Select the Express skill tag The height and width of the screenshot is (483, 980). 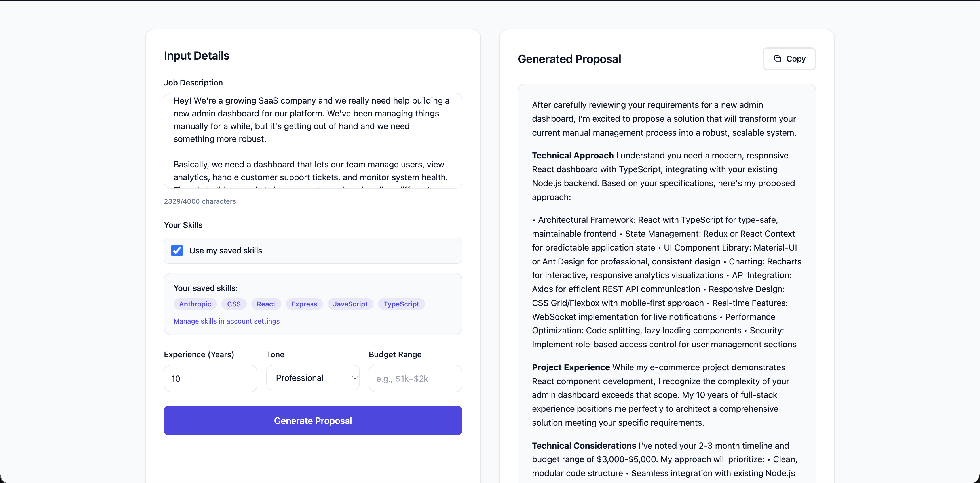(304, 304)
